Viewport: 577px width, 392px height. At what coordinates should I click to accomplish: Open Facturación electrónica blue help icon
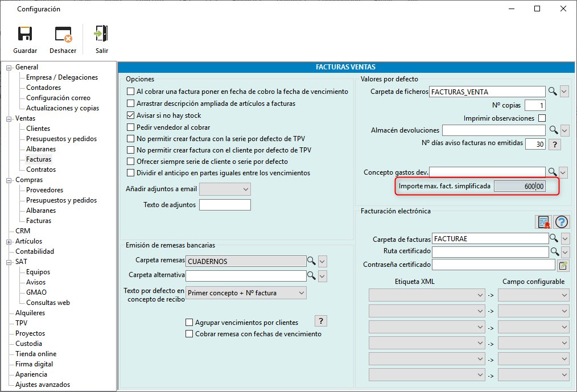(562, 222)
